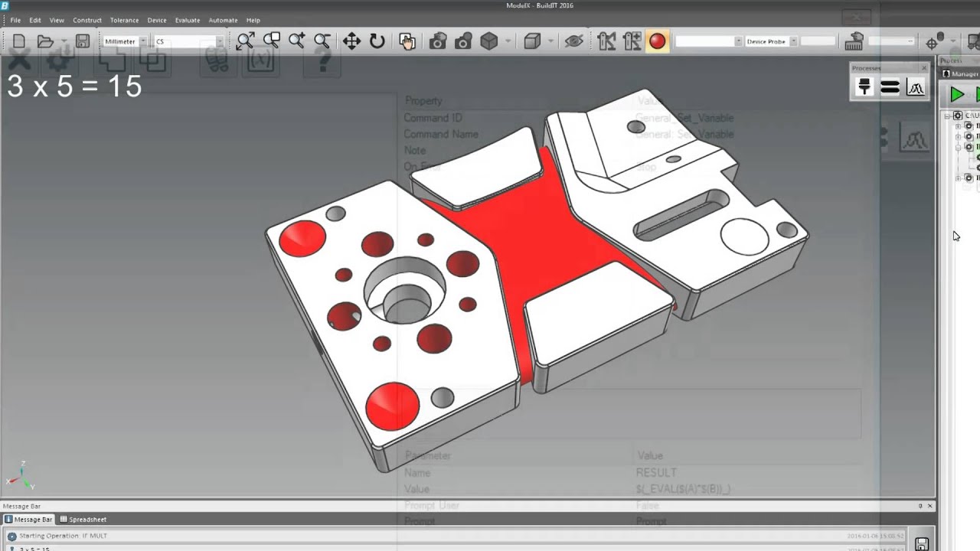980x551 pixels.
Task: Switch to the Message Bar tab
Action: 29,520
